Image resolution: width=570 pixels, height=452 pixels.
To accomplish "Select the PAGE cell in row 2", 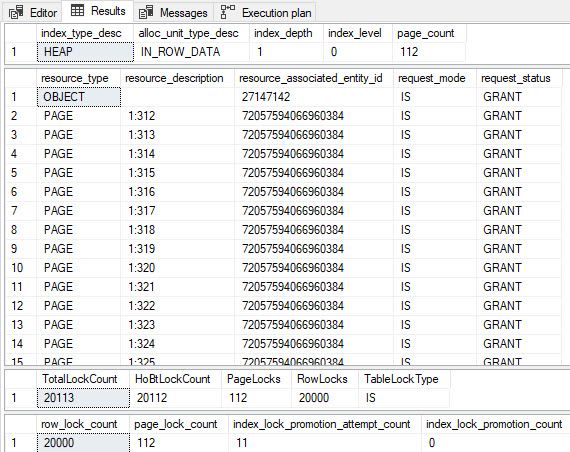I will (79, 116).
